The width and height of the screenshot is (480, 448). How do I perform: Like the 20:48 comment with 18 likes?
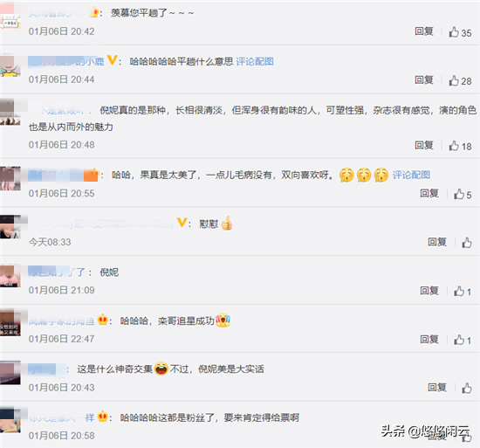(454, 146)
